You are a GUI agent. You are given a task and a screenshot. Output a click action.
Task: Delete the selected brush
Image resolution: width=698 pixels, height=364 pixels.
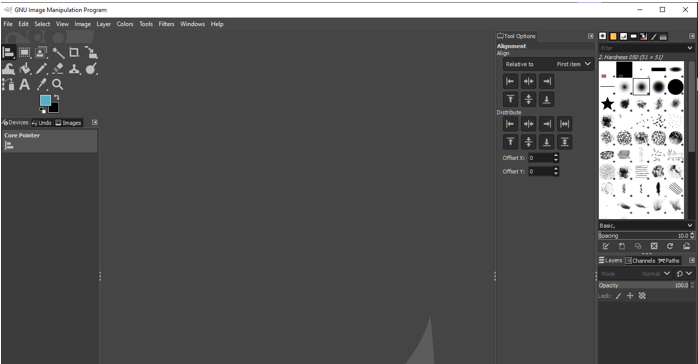point(654,246)
